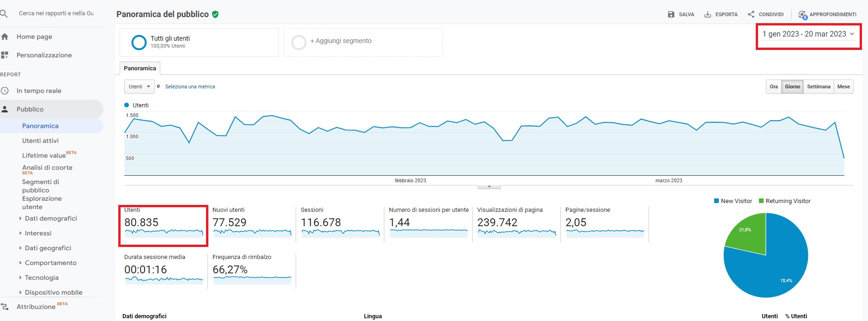Switch chart granularity to Mese
This screenshot has height=321, width=868.
click(844, 86)
